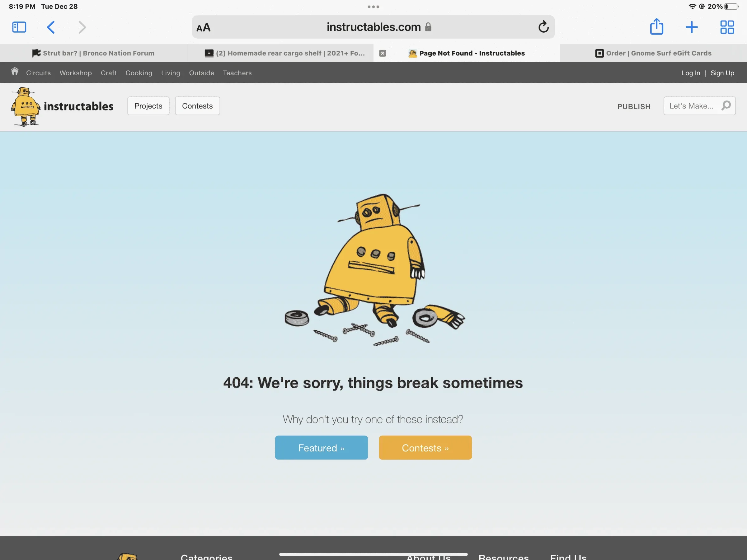This screenshot has height=560, width=747.
Task: Toggle the Safari sidebar icon
Action: [19, 27]
